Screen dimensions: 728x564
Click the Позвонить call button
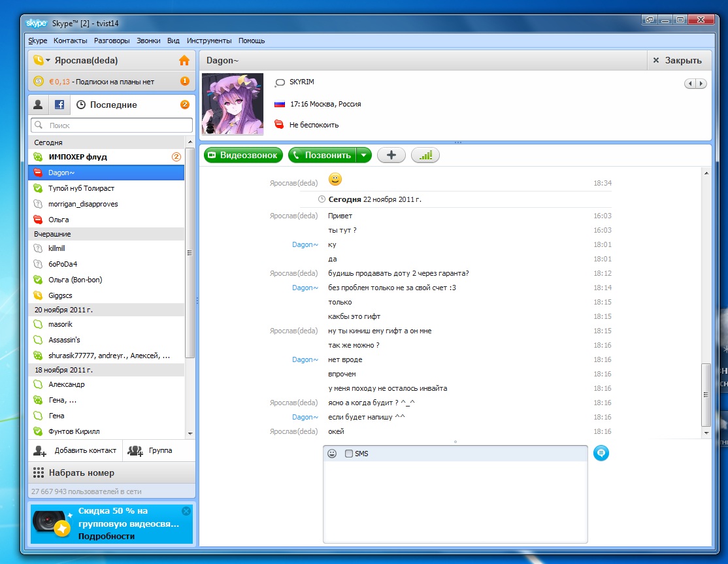point(322,155)
